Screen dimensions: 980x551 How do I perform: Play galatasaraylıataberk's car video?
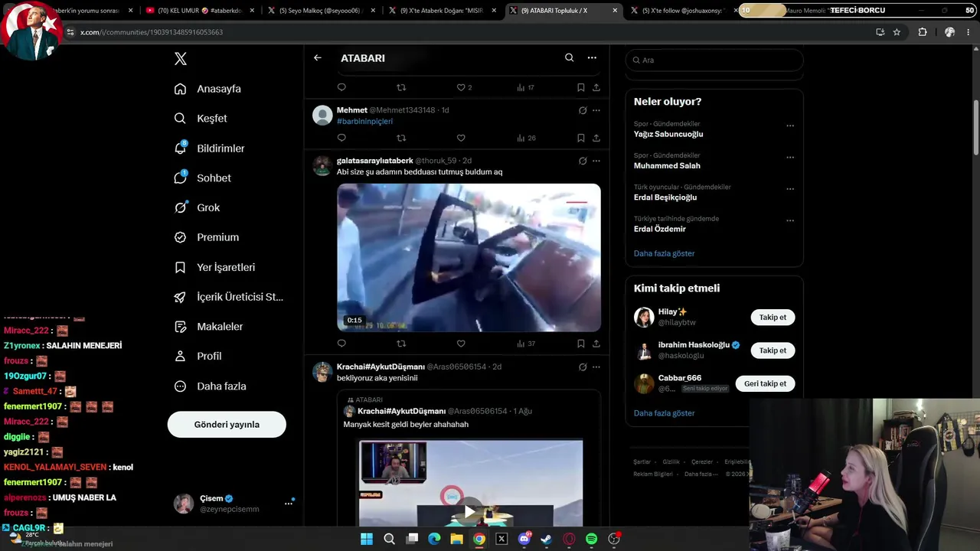pos(469,257)
